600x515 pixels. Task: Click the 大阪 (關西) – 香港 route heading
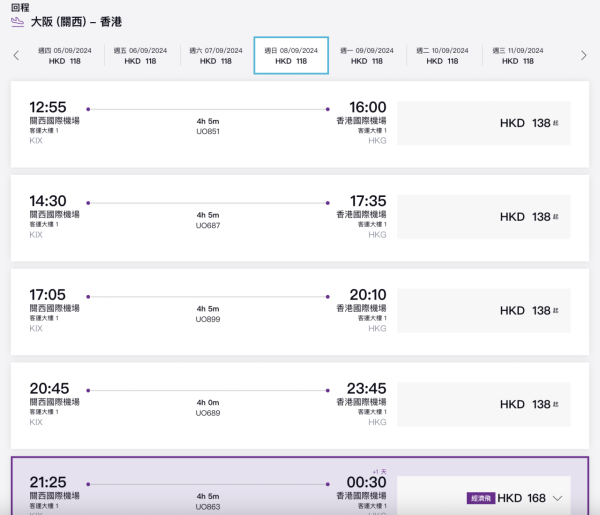(76, 22)
